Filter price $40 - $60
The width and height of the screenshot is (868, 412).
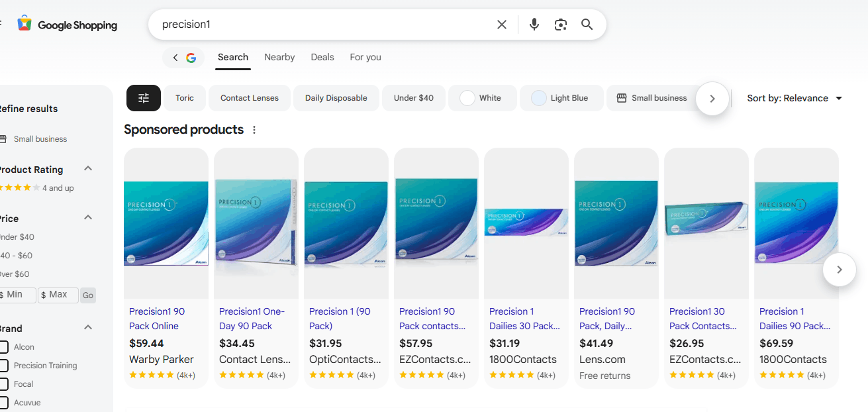click(17, 256)
